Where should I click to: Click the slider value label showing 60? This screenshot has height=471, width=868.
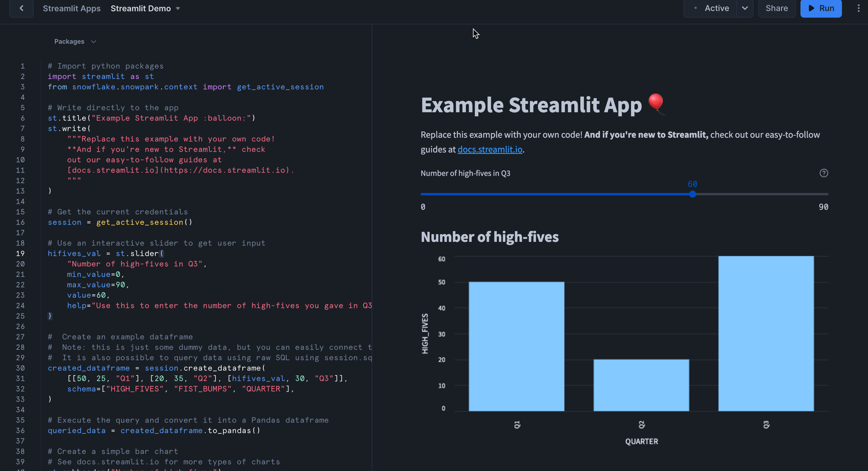coord(692,184)
